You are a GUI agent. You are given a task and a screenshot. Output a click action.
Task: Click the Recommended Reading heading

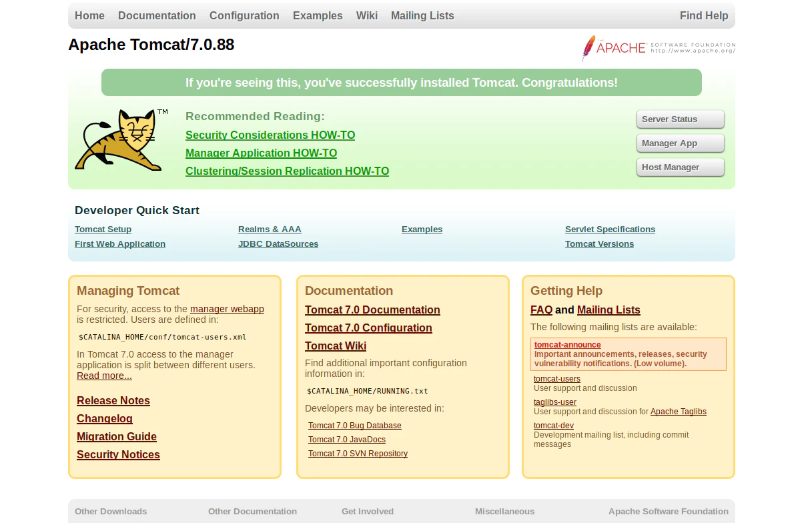pyautogui.click(x=255, y=116)
